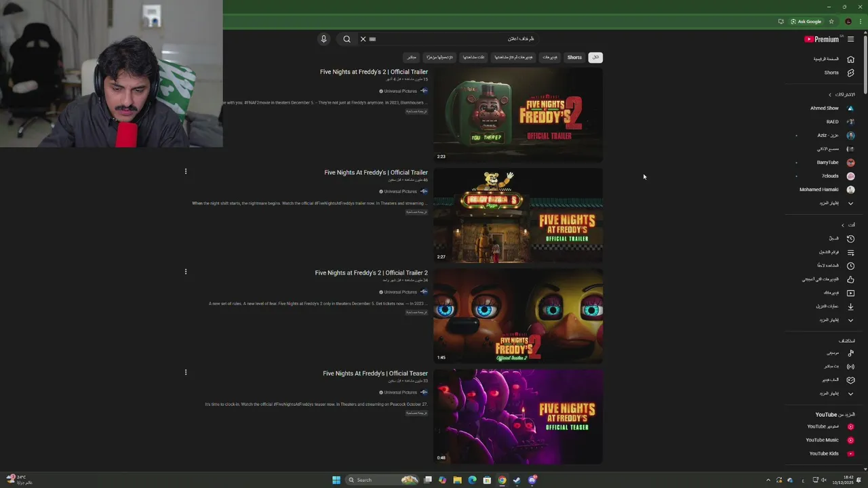Click title 'Five Nights at Freddy's 2 | Official Trailer'
The height and width of the screenshot is (488, 868).
coord(374,72)
